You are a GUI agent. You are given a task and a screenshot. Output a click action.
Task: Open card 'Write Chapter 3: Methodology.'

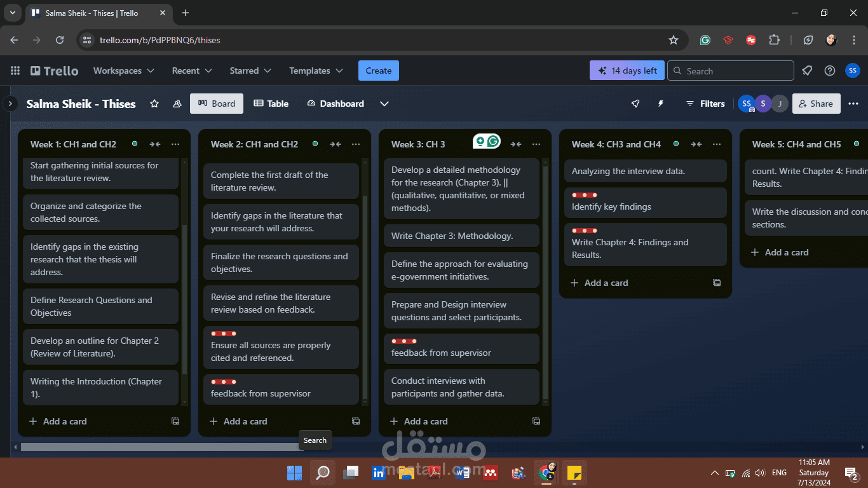click(461, 236)
